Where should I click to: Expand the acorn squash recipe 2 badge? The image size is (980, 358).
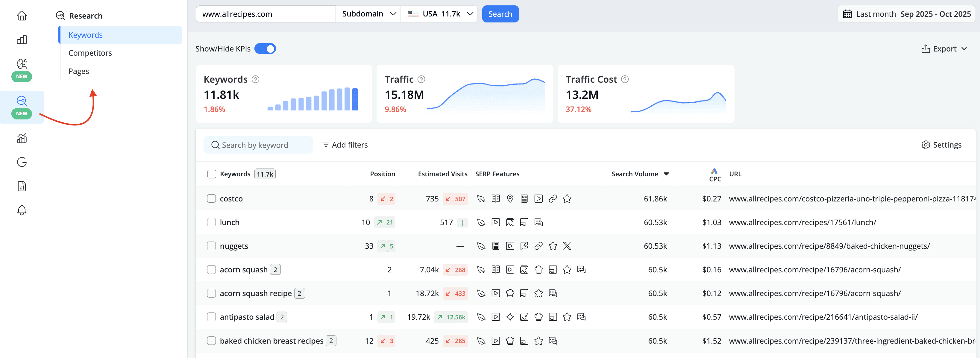pos(299,293)
